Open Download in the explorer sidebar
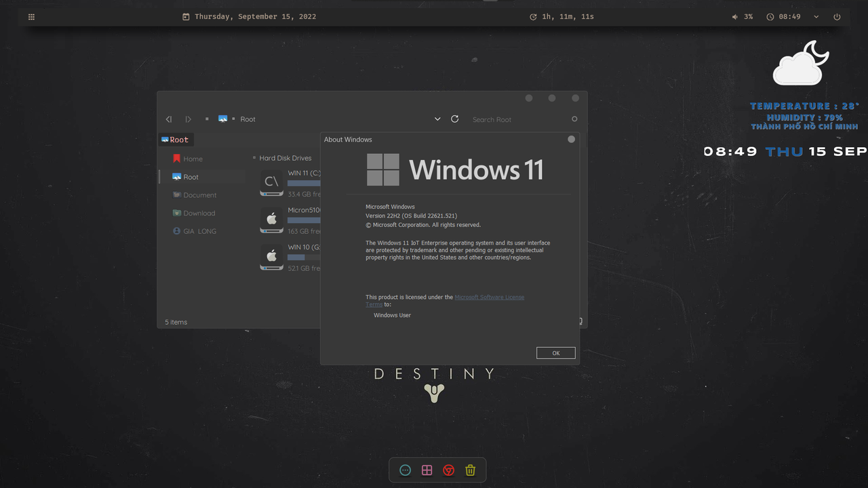 194,213
